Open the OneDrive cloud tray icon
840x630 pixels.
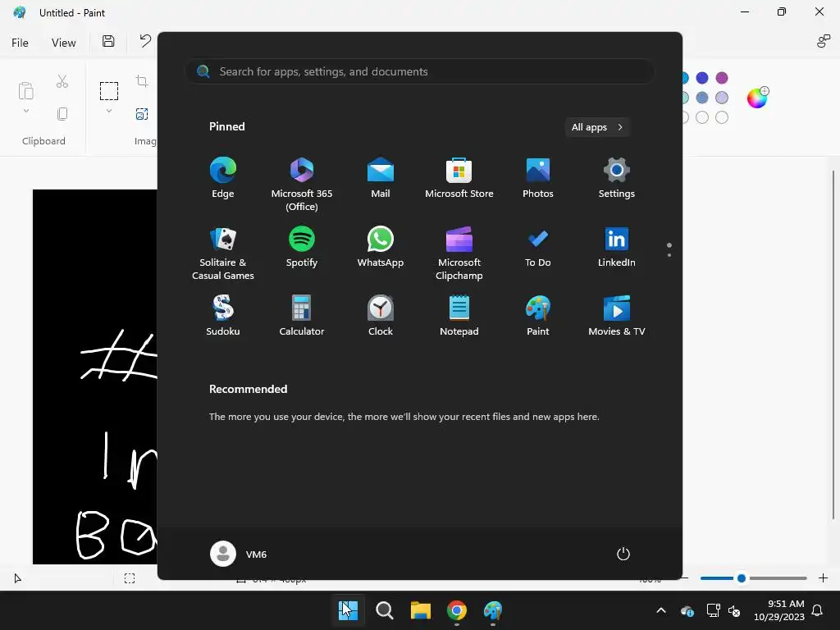pos(687,610)
